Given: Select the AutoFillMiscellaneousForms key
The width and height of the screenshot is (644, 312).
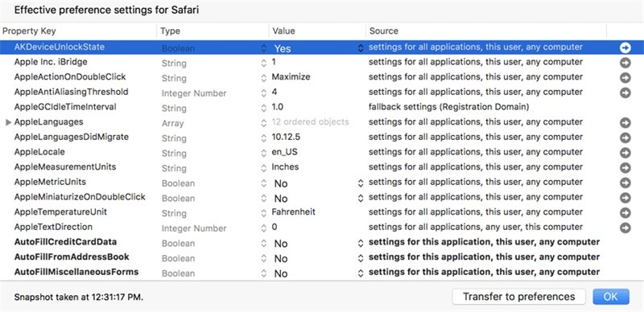Looking at the screenshot, I should tap(76, 272).
